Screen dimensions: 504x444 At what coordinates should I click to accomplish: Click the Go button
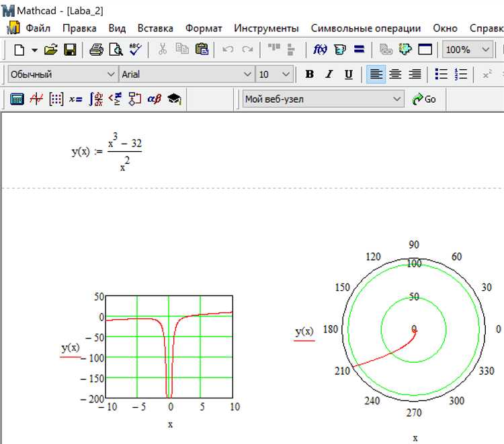[x=424, y=99]
